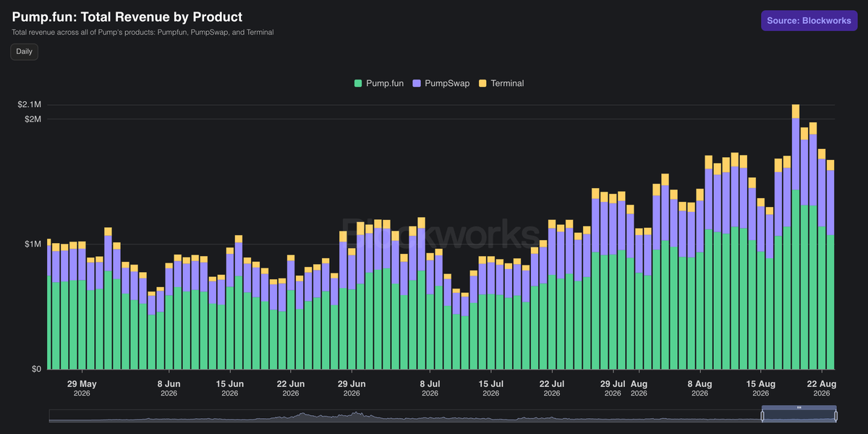This screenshot has width=868, height=434.
Task: Click the tallest bar above $2.1M
Action: (x=796, y=237)
